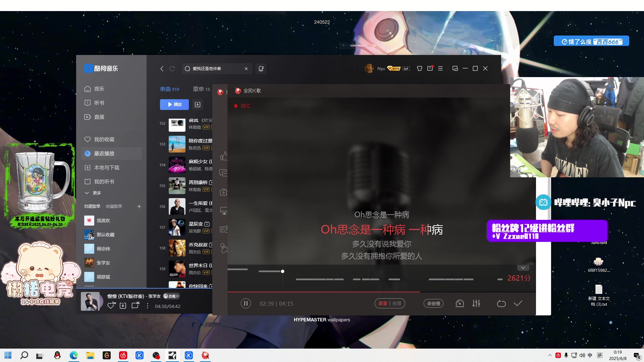Add a new playlist with plus icon

click(139, 206)
